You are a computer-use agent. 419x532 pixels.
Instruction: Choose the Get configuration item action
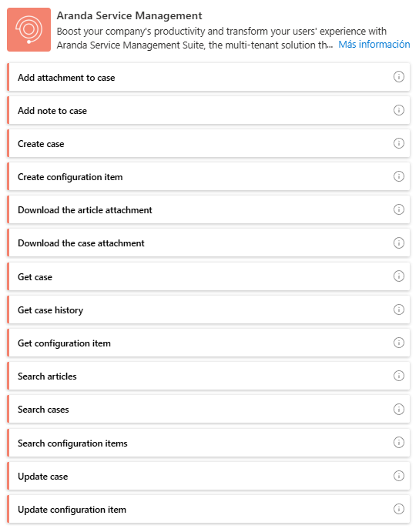point(209,343)
